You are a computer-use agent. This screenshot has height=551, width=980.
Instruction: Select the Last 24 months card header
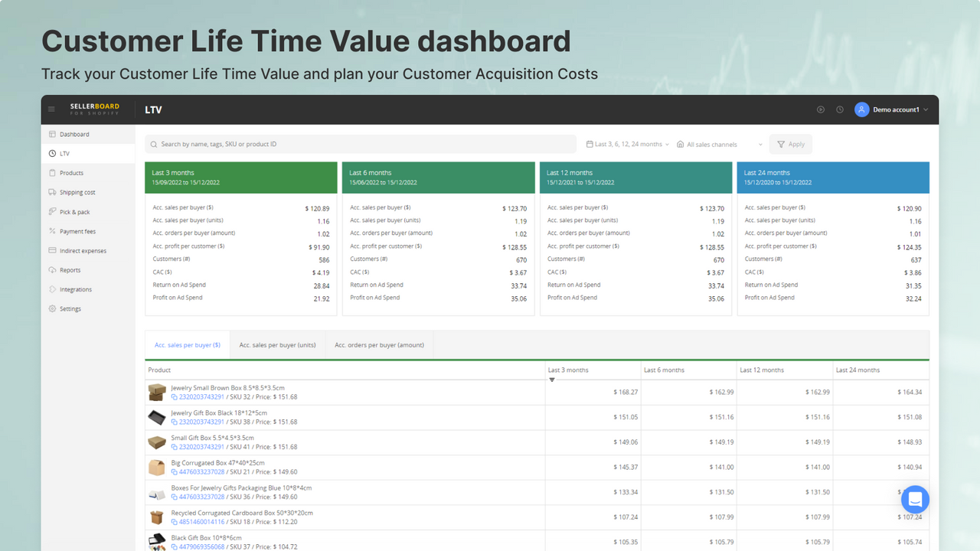click(x=834, y=178)
